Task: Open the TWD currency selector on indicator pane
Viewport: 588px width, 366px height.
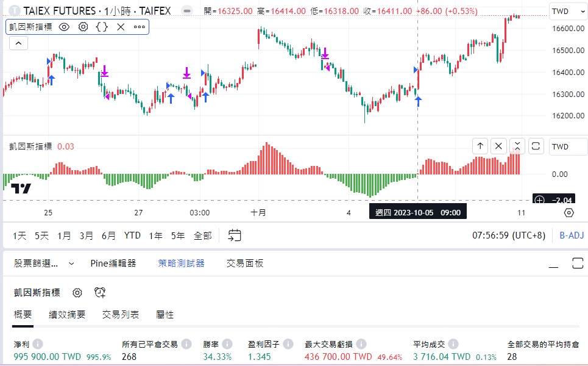Action: (567, 146)
